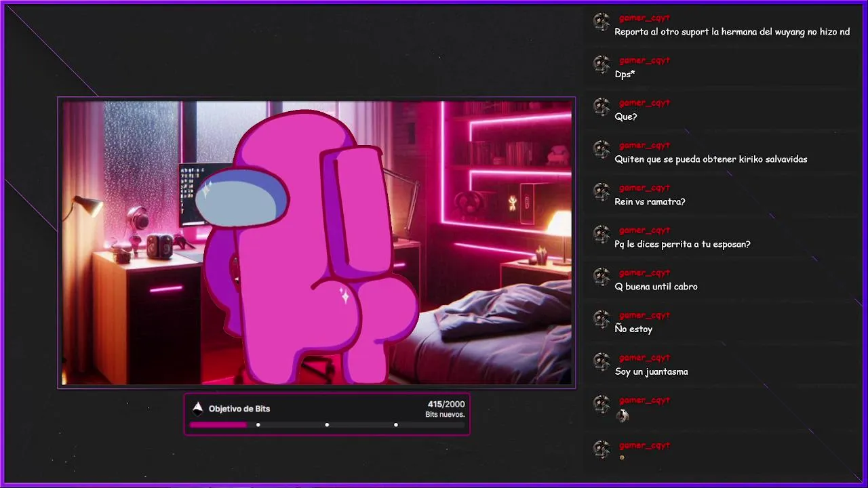Screen dimensions: 868x488
Task: Click avatar beside 'Reporta al otro suport' message
Action: (x=601, y=22)
